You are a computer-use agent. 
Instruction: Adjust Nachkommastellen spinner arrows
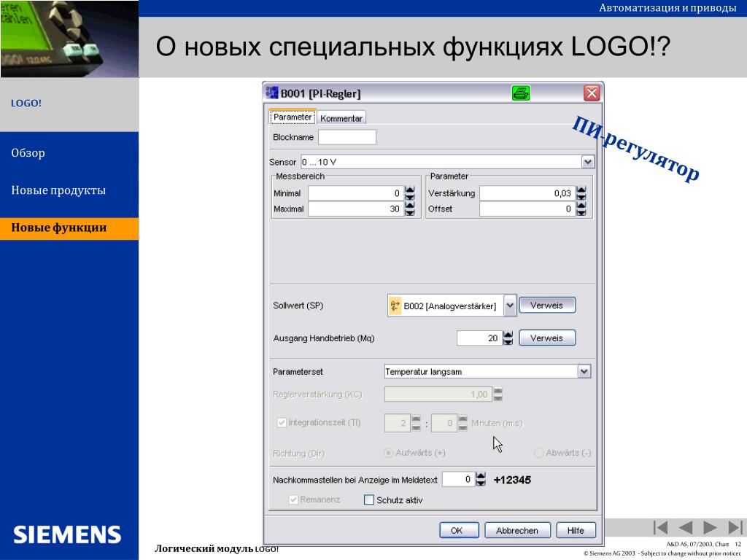[x=481, y=479]
